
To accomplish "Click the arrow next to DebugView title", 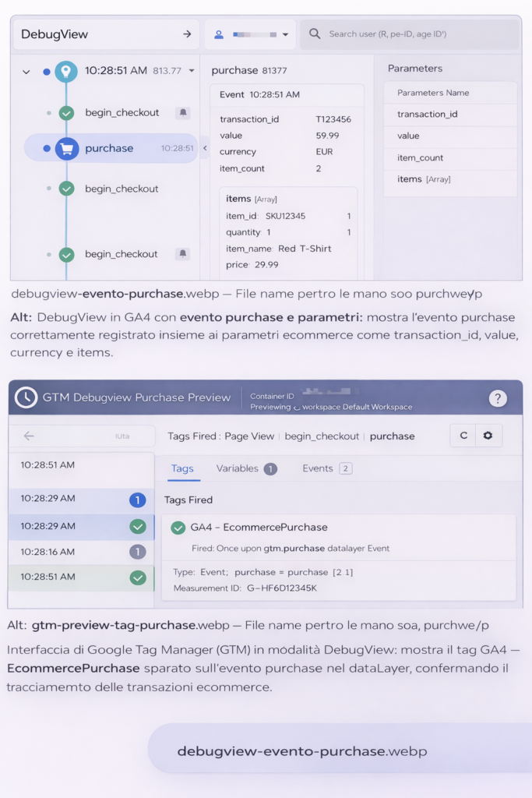I will [x=187, y=34].
